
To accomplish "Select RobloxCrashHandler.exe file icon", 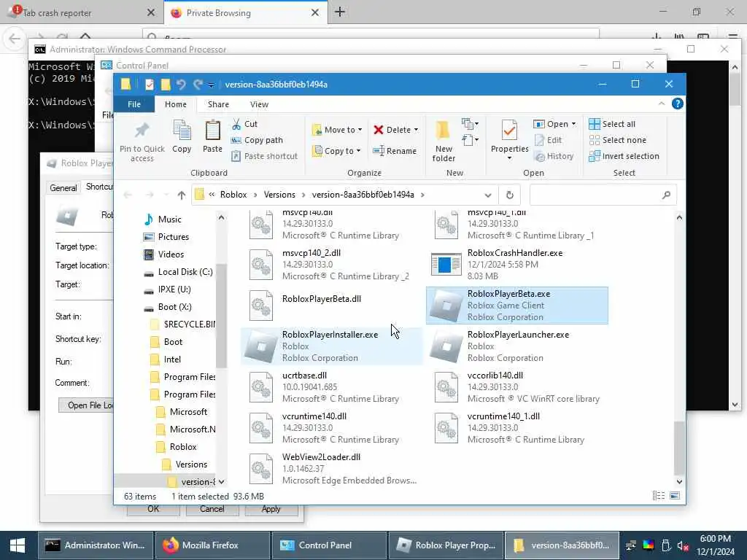I will coord(446,264).
